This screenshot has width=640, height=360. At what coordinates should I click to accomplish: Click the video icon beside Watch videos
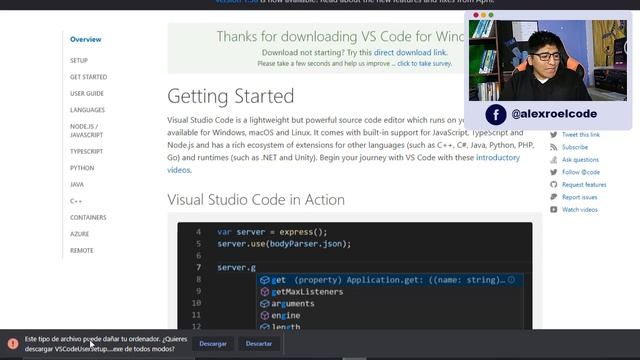(x=553, y=209)
